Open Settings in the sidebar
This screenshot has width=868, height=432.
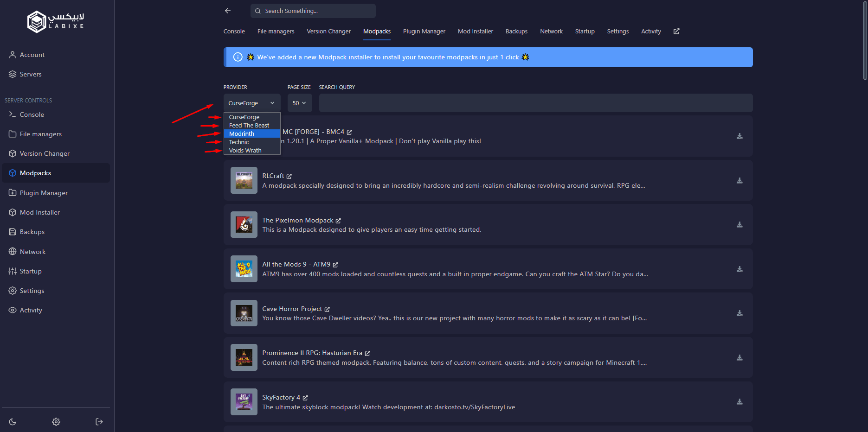pos(56,291)
